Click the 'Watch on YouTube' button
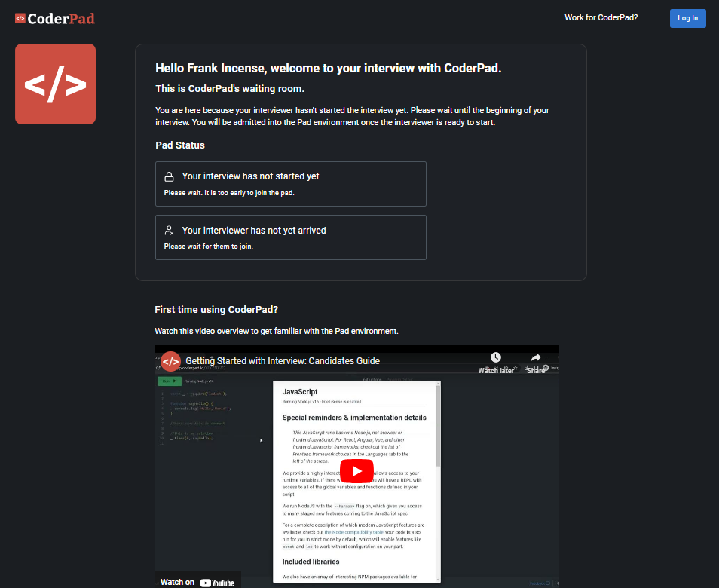Viewport: 719px width, 588px height. (x=197, y=582)
